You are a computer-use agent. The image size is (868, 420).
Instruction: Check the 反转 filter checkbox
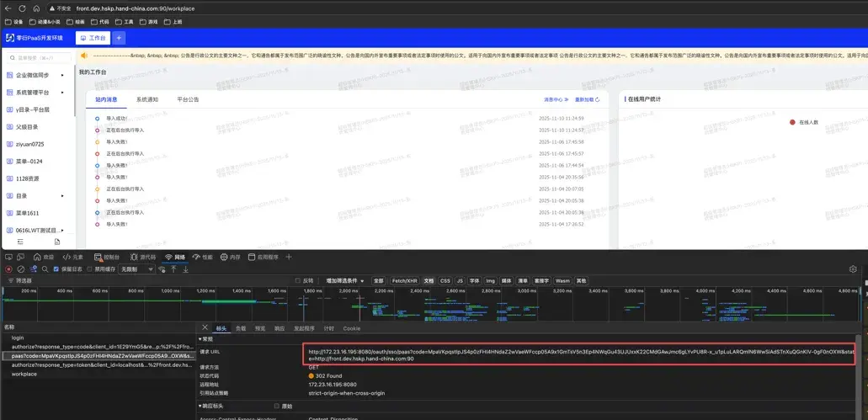tap(298, 280)
